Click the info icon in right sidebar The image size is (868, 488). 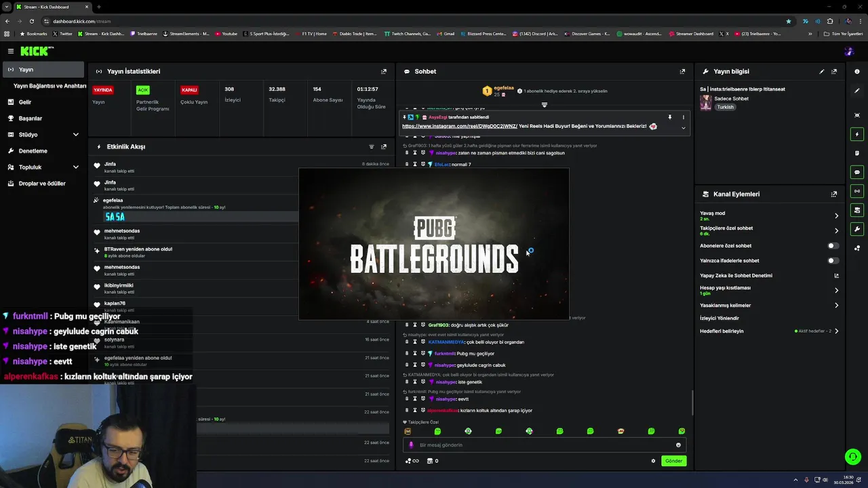tap(857, 71)
